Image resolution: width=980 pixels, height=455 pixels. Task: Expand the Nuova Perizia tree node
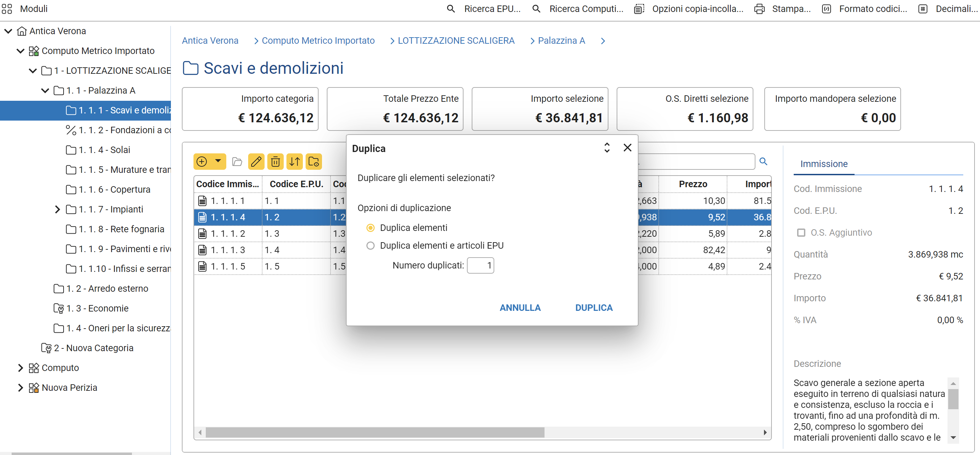pos(21,387)
